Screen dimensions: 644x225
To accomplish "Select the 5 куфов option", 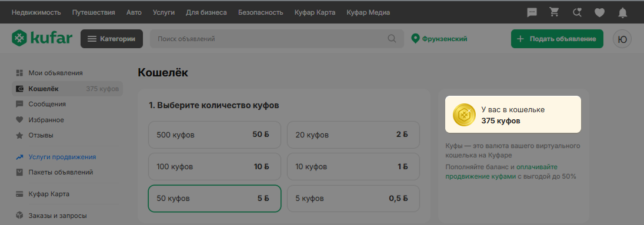I will pos(353,199).
